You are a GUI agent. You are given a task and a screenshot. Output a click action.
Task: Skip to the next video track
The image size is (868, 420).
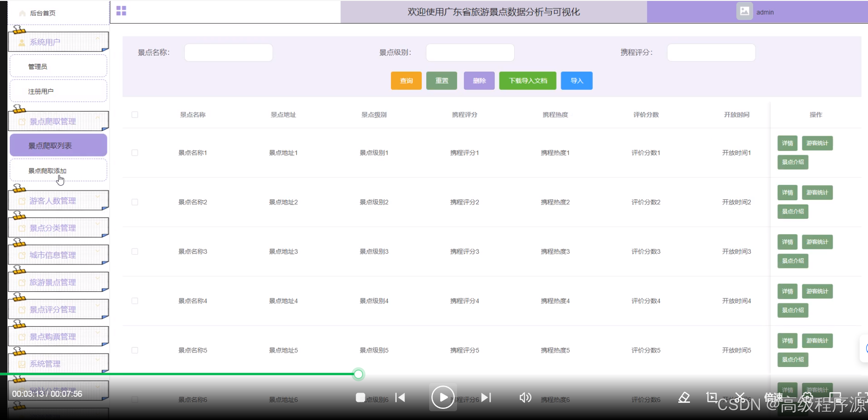(486, 398)
